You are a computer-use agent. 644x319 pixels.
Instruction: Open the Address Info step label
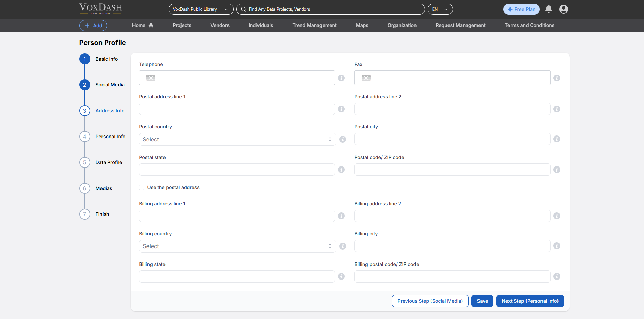pyautogui.click(x=110, y=111)
